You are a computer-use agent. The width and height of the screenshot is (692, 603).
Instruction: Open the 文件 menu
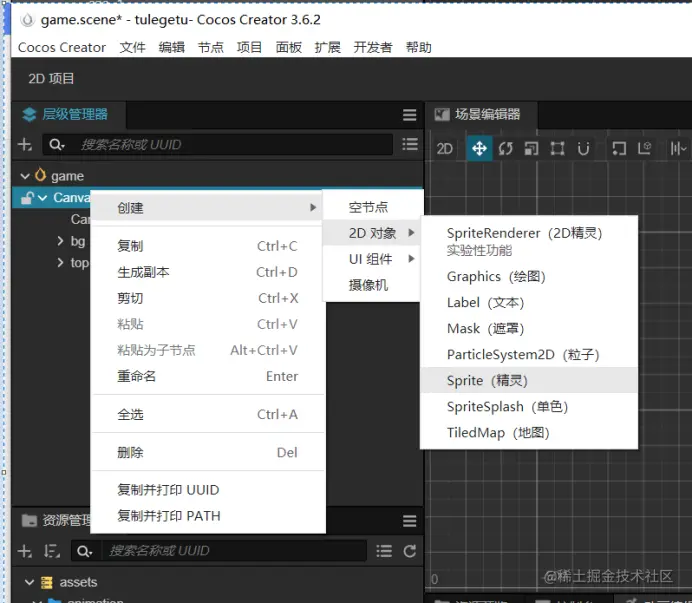[132, 47]
